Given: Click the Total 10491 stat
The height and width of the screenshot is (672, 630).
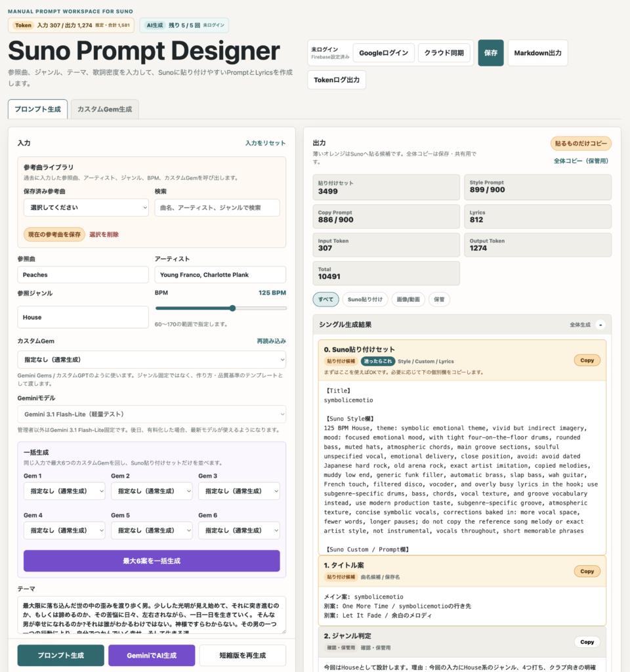Looking at the screenshot, I should coord(386,274).
